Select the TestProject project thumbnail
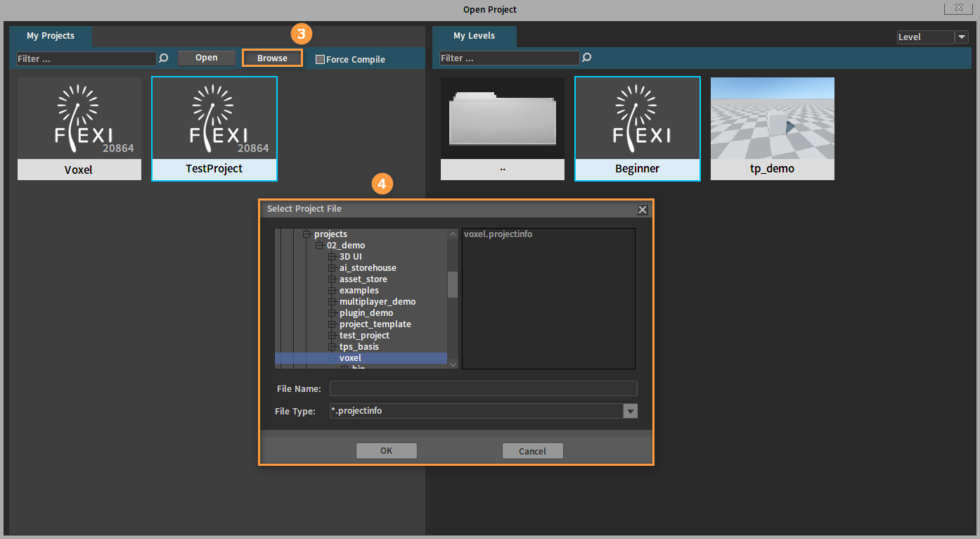 point(214,129)
